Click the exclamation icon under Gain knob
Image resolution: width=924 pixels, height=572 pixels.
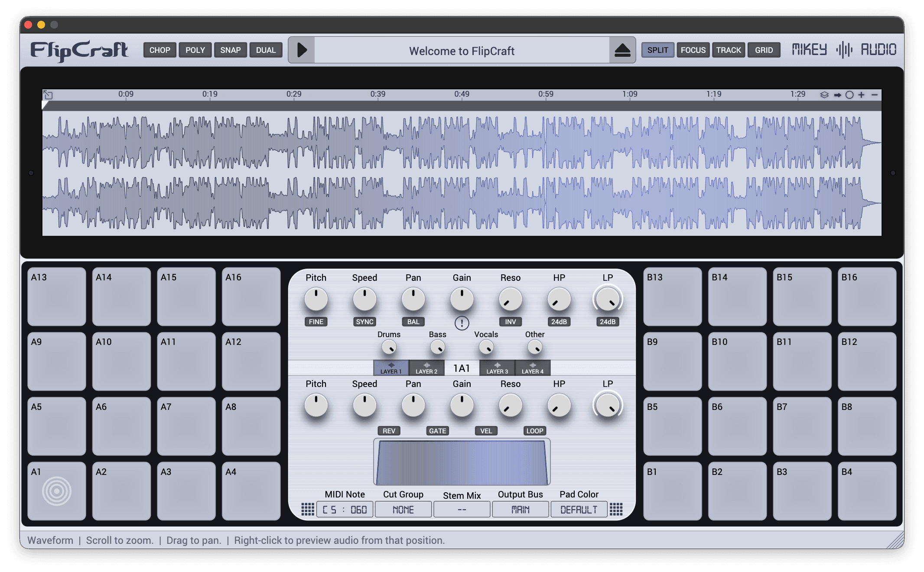tap(462, 323)
